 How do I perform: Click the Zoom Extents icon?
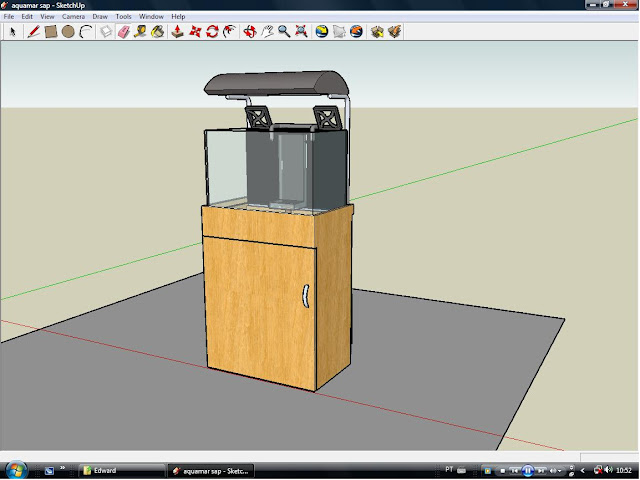pos(301,31)
